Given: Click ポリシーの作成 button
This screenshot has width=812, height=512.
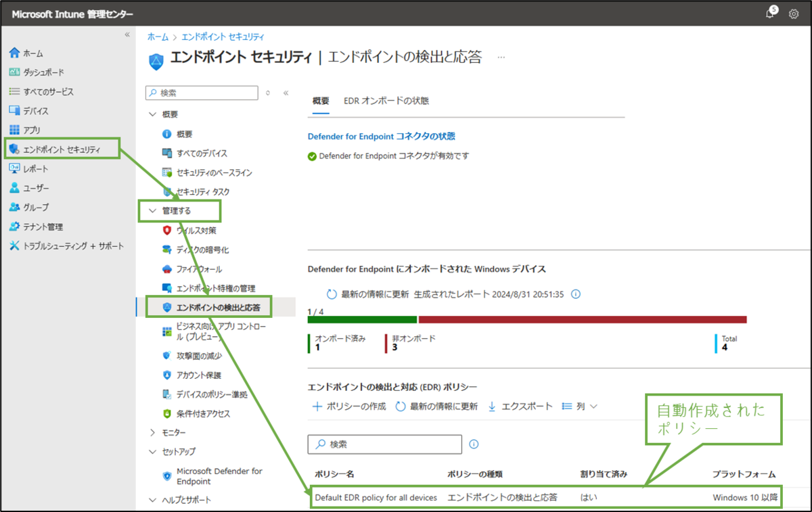Looking at the screenshot, I should point(348,406).
